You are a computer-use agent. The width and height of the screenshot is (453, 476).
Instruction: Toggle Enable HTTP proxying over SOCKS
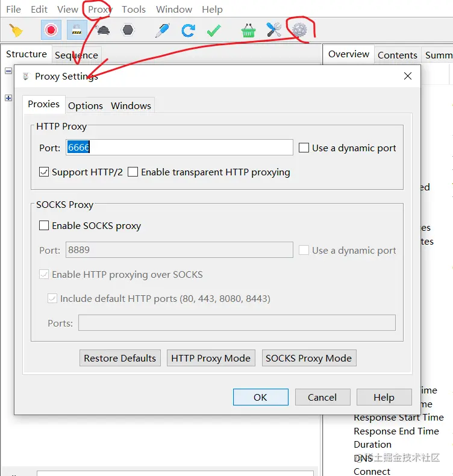[x=44, y=274]
